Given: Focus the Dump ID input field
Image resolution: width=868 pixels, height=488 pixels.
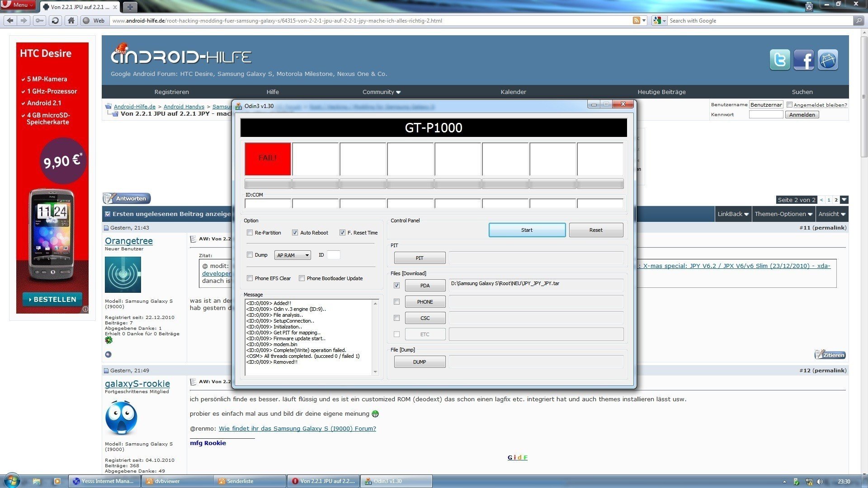Looking at the screenshot, I should 333,255.
